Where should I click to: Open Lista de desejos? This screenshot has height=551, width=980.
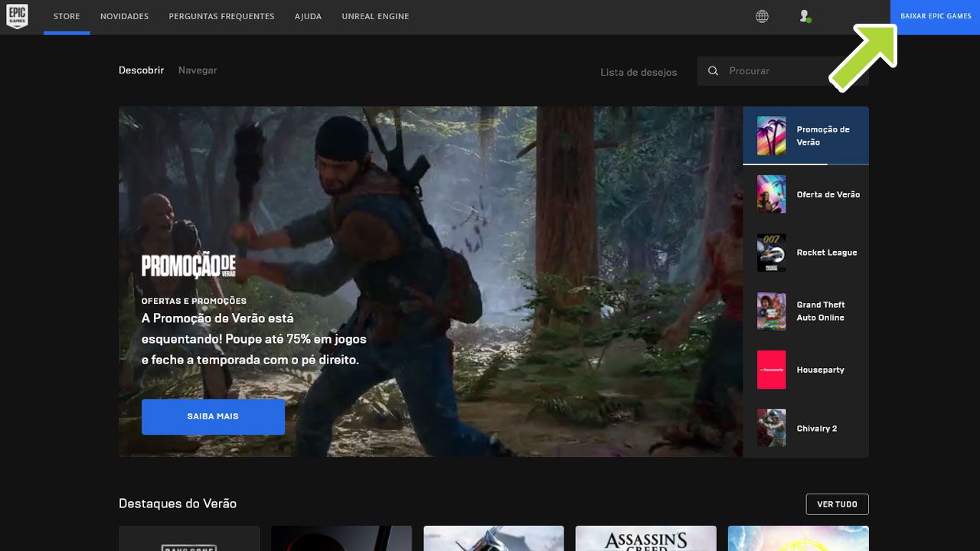pyautogui.click(x=639, y=72)
